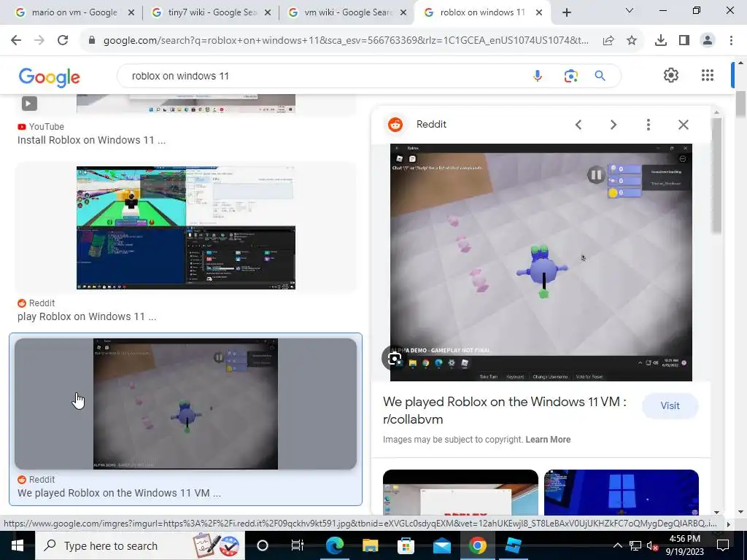The image size is (747, 560).
Task: Open the large Roblox preview image
Action: tap(541, 262)
